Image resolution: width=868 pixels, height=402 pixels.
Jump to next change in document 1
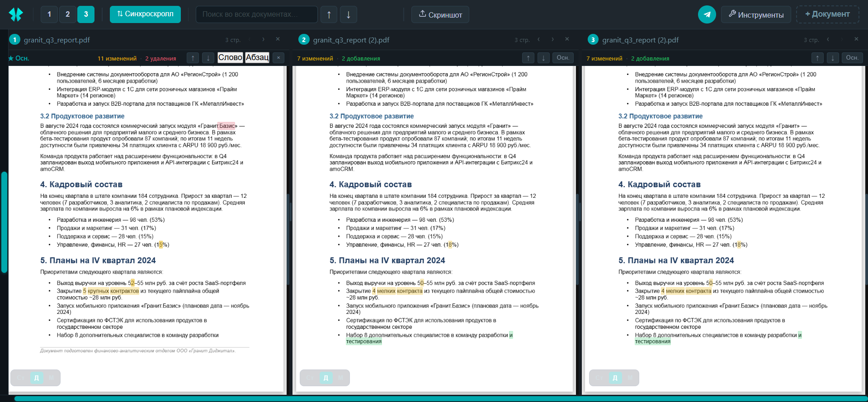pos(208,58)
